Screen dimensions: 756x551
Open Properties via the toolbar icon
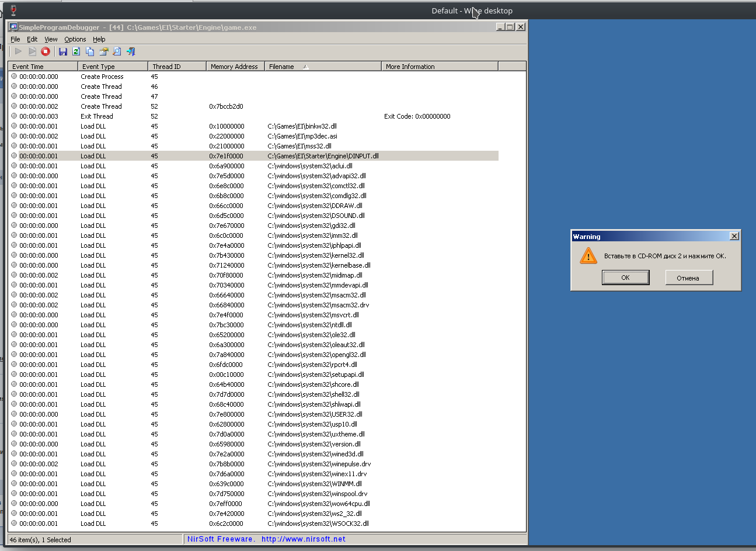coord(103,51)
